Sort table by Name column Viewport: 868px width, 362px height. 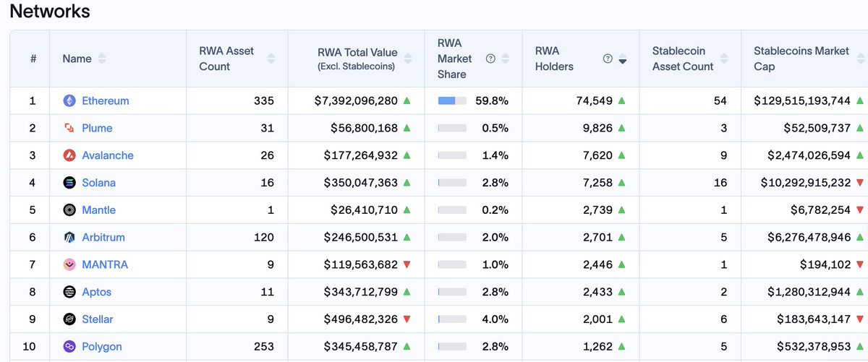[x=102, y=59]
